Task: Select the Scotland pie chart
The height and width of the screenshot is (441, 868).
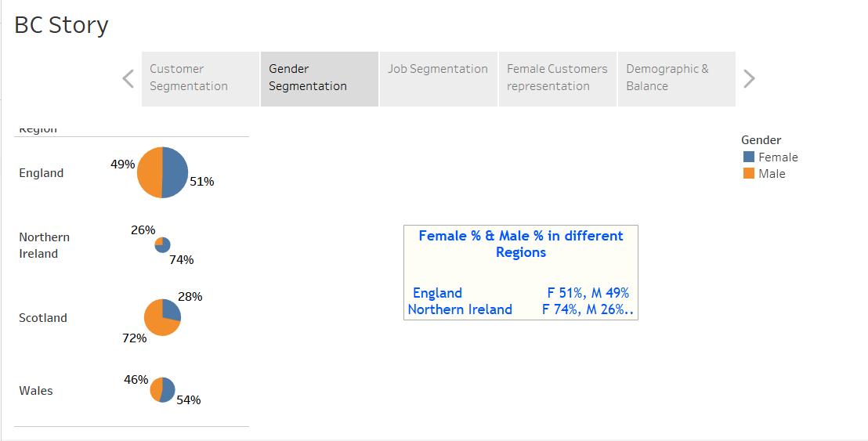Action: pyautogui.click(x=162, y=317)
